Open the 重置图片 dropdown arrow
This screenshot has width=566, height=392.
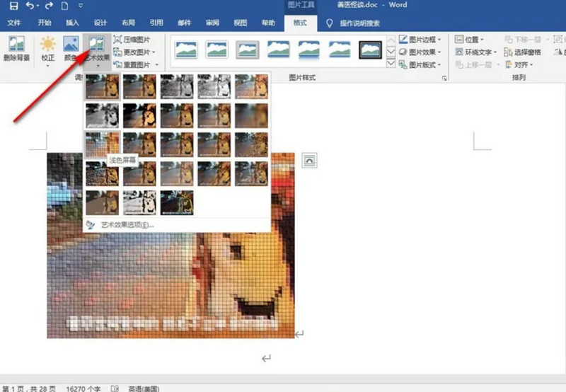[x=156, y=64]
